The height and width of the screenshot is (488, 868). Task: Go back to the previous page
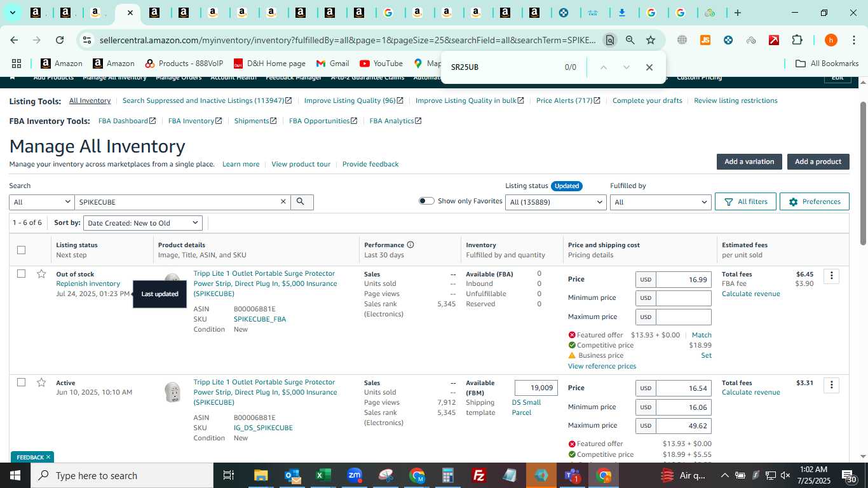coord(14,40)
